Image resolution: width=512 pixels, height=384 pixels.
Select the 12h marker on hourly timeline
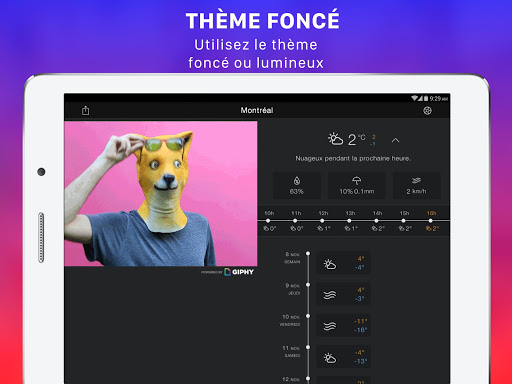click(322, 221)
